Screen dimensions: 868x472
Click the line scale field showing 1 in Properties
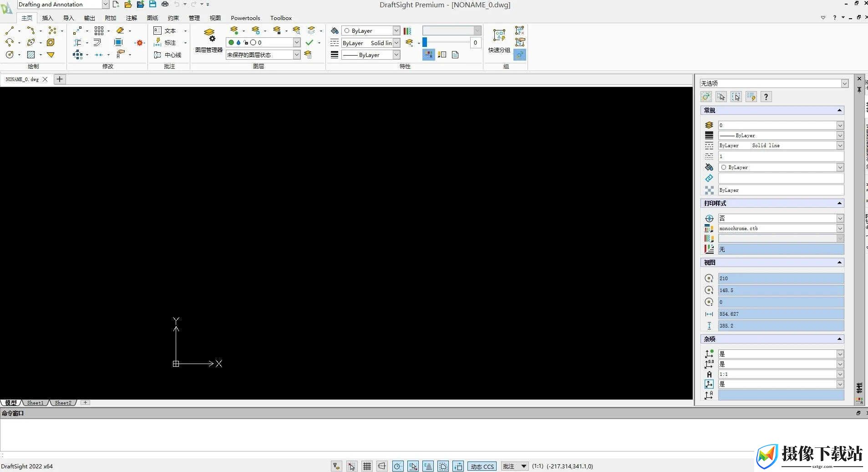(781, 156)
